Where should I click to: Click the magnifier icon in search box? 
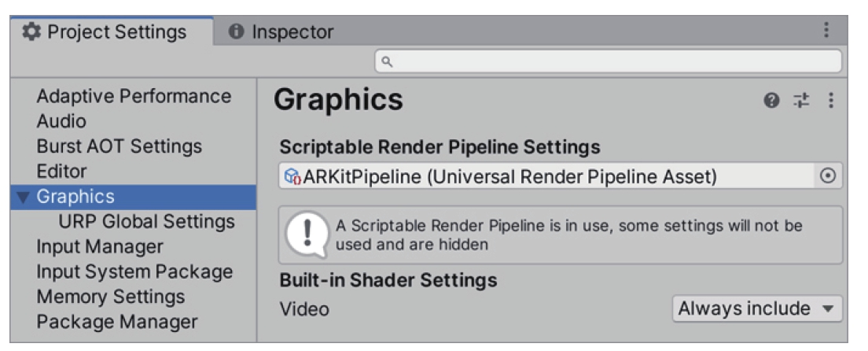tap(388, 61)
